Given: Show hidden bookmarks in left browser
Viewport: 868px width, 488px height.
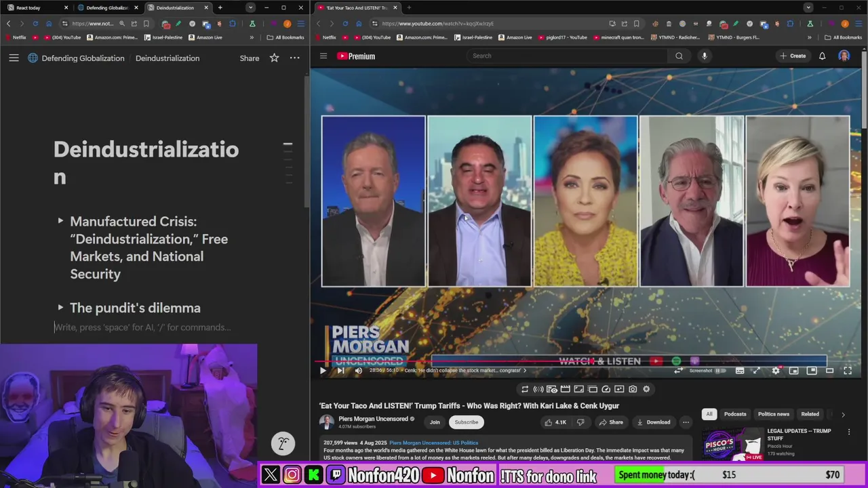Looking at the screenshot, I should [253, 37].
